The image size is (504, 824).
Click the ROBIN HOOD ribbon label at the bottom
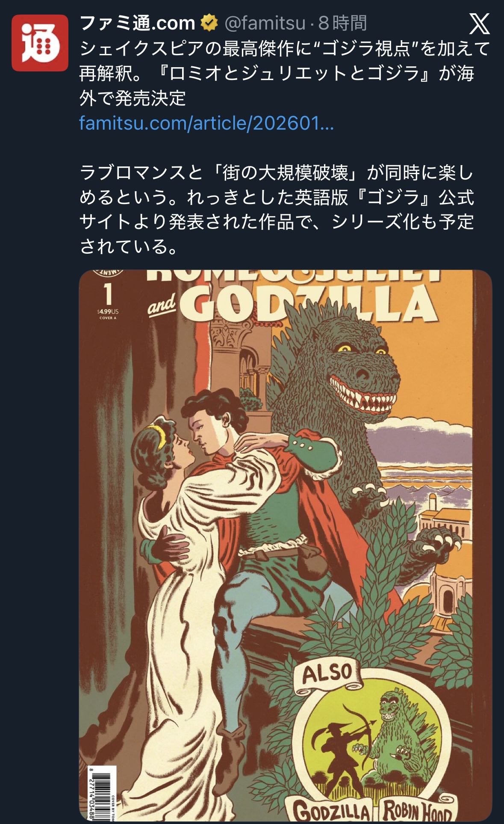pyautogui.click(x=417, y=810)
